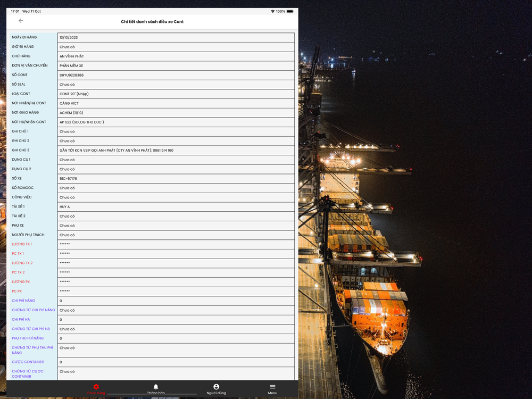Select the CONT 20" (Nhập) container type
The height and width of the screenshot is (399, 532).
pos(74,94)
